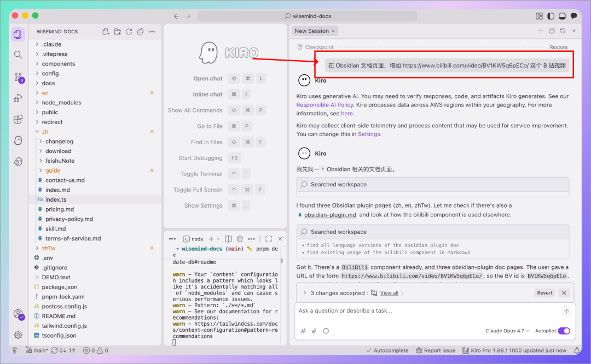Close the New Session tab
Screen dimensions: 591x364
coord(333,31)
